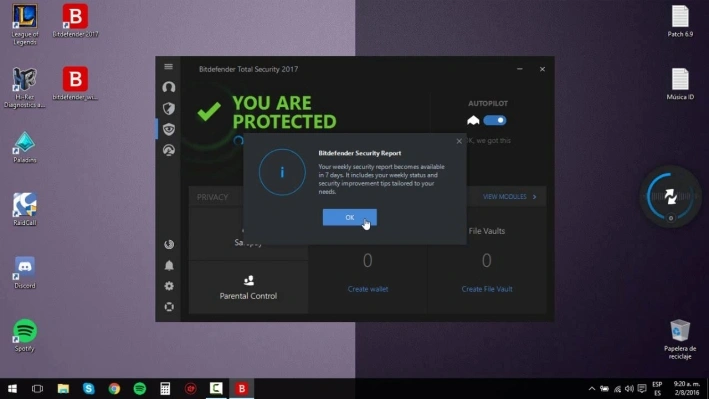Click the green protection checkmark
The height and width of the screenshot is (399, 709).
pyautogui.click(x=209, y=111)
